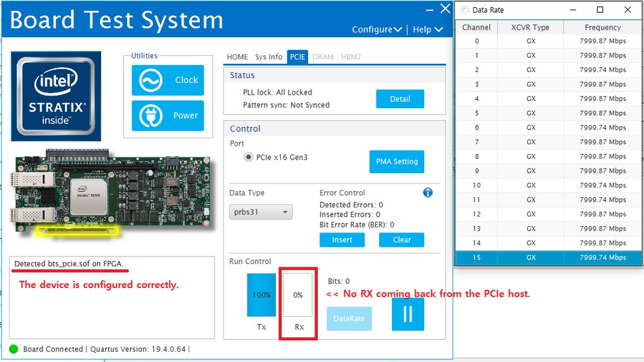644x362 pixels.
Task: Select the PCIe x16 Gen3 port radio
Action: [248, 157]
